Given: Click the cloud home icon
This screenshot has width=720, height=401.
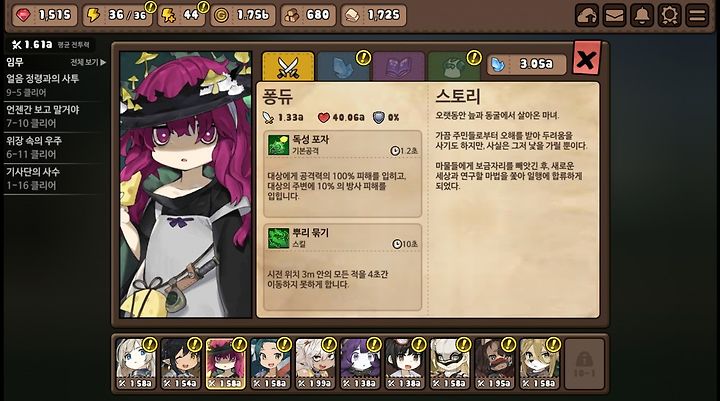Looking at the screenshot, I should pos(587,16).
